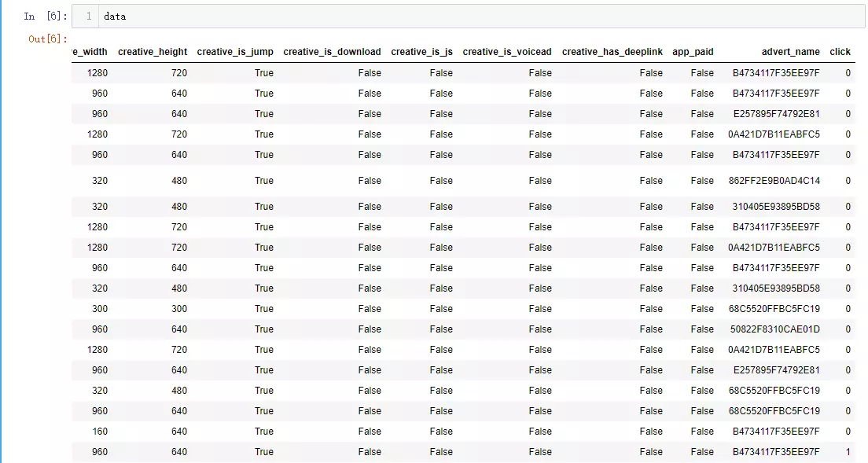Select advert name 862FF2E9B0AD4C14
Image resolution: width=868 pixels, height=463 pixels.
pos(774,180)
